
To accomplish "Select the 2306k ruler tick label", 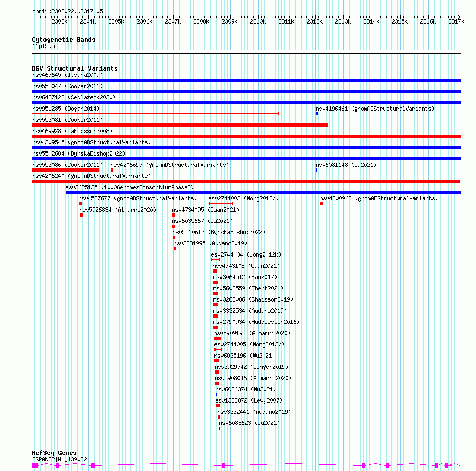I will click(x=144, y=21).
